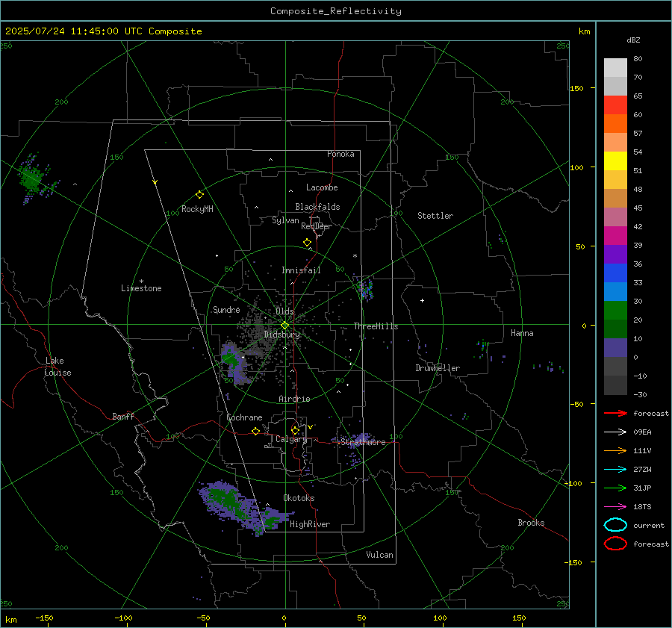Click the white 09EA arrow legend icon
The image size is (672, 628).
(615, 432)
